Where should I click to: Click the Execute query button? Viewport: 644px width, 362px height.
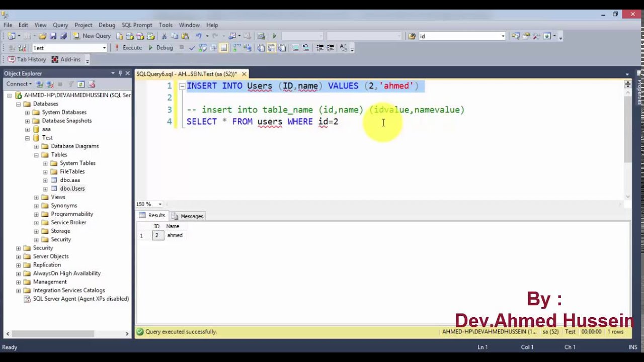[128, 48]
